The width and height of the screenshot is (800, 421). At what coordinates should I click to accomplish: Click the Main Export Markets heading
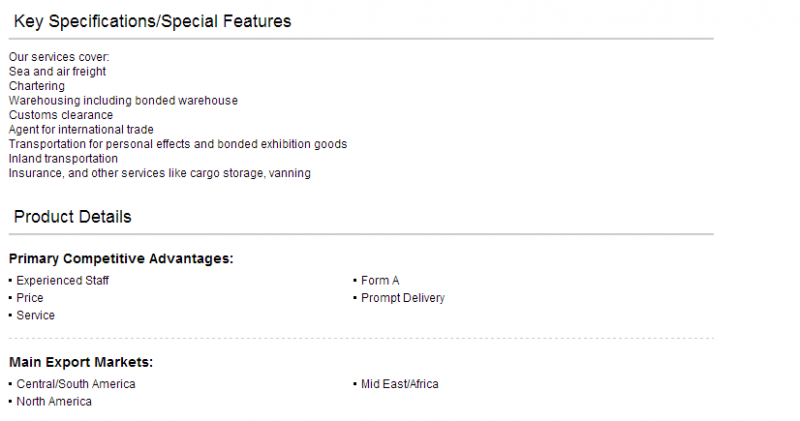(81, 362)
